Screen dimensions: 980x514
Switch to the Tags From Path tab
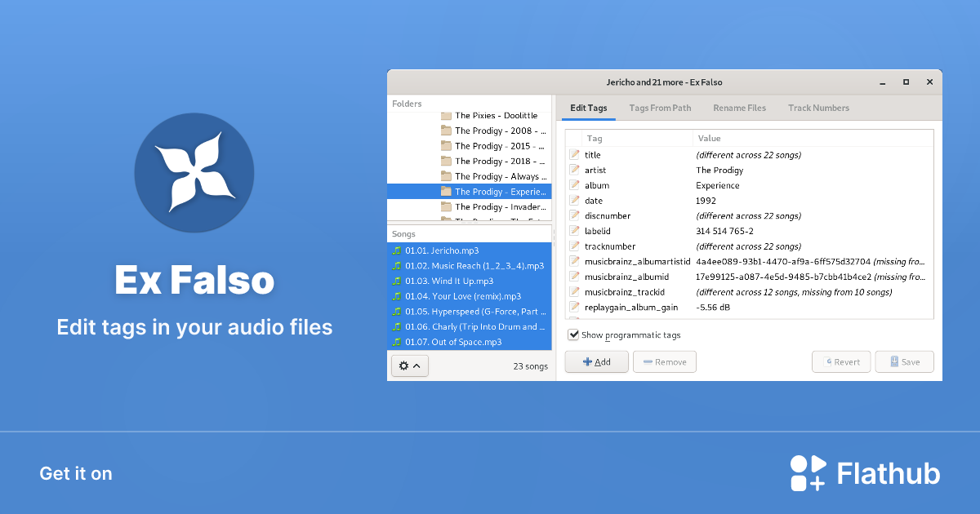tap(660, 108)
